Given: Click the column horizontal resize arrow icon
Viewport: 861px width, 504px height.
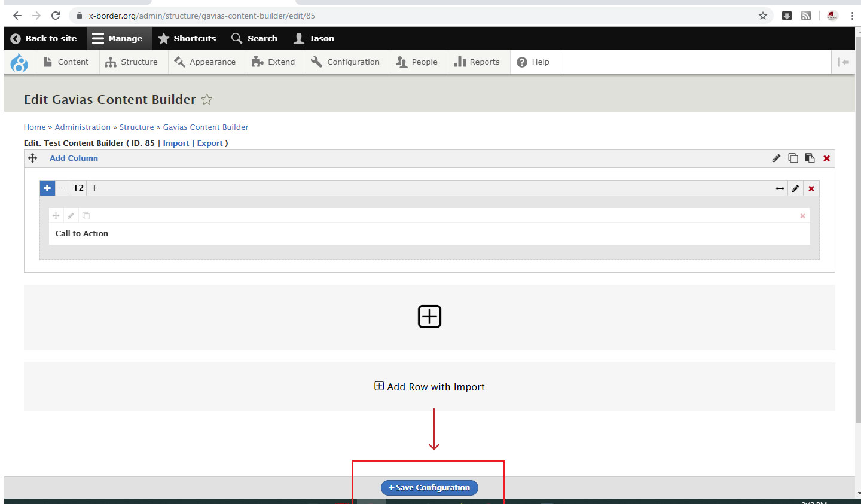Looking at the screenshot, I should pos(780,188).
